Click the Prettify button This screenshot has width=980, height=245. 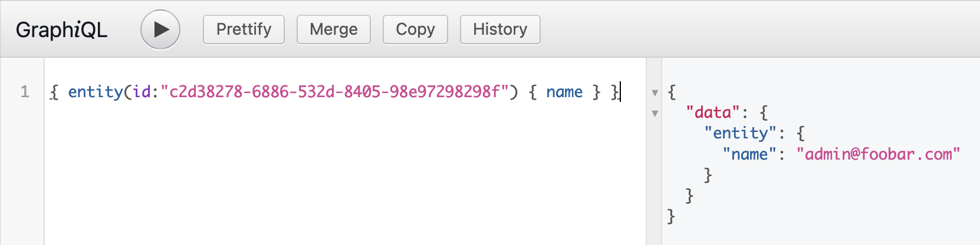coord(244,29)
